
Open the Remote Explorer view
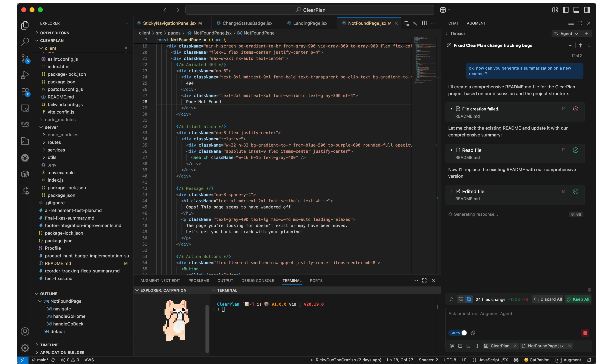(25, 108)
